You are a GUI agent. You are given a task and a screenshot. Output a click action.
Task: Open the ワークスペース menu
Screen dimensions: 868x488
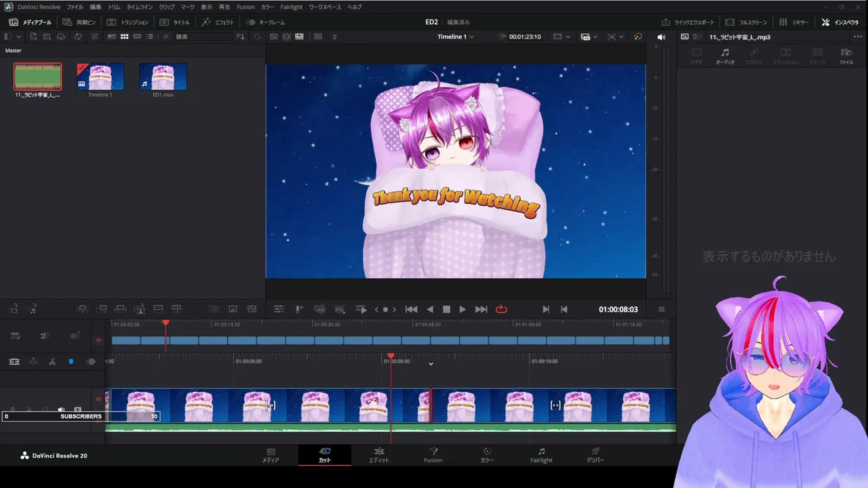[325, 7]
